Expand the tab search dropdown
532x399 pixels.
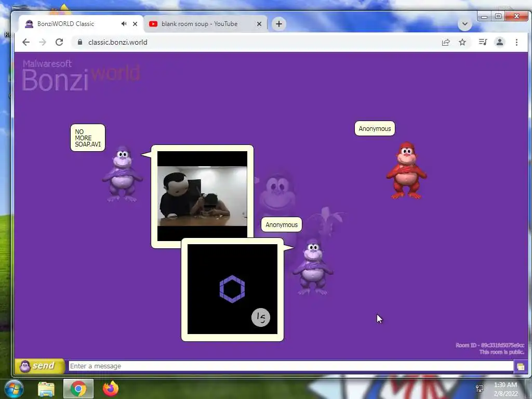click(x=465, y=24)
